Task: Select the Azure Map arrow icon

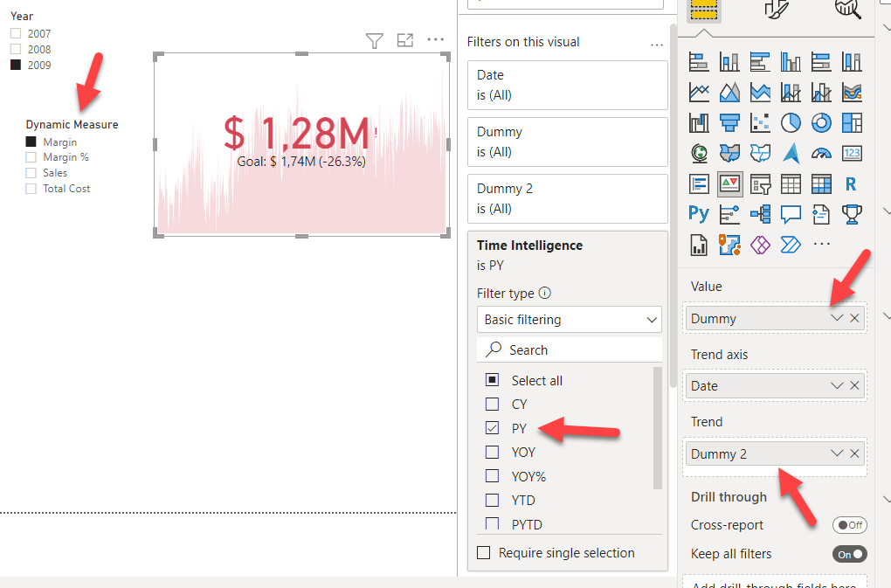Action: click(x=791, y=154)
